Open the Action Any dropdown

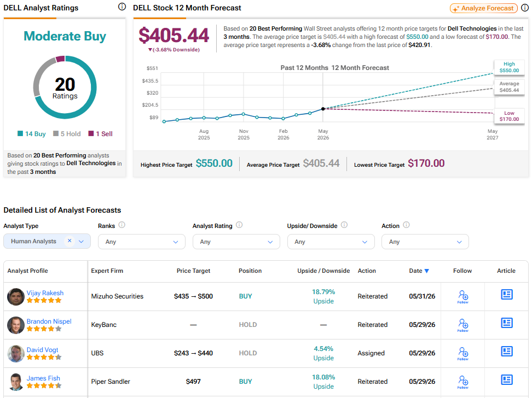coord(425,242)
